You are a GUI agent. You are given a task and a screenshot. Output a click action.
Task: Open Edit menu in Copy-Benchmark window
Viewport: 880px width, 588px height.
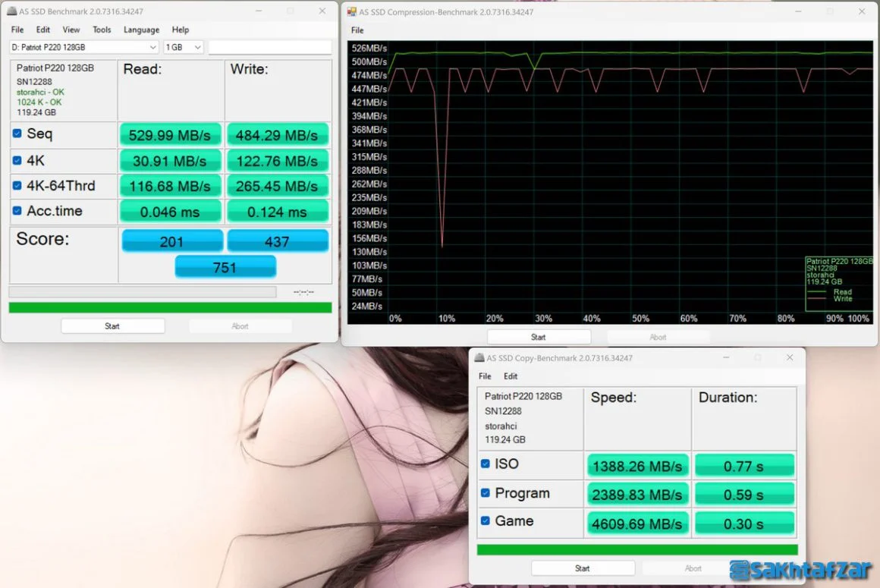(x=511, y=376)
